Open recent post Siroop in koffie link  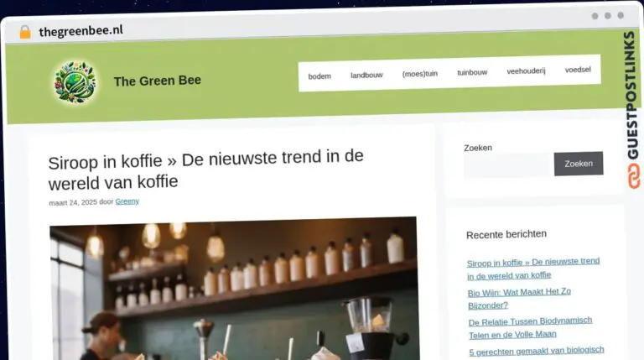[x=533, y=269]
